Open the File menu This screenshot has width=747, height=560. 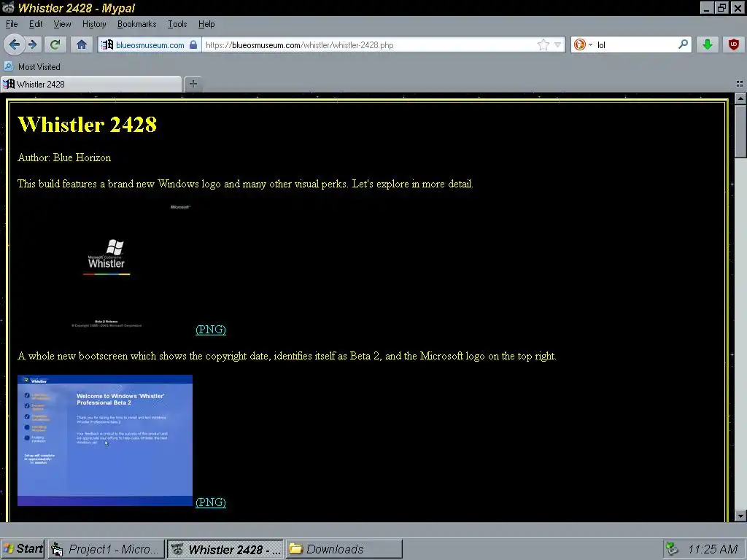coord(12,24)
